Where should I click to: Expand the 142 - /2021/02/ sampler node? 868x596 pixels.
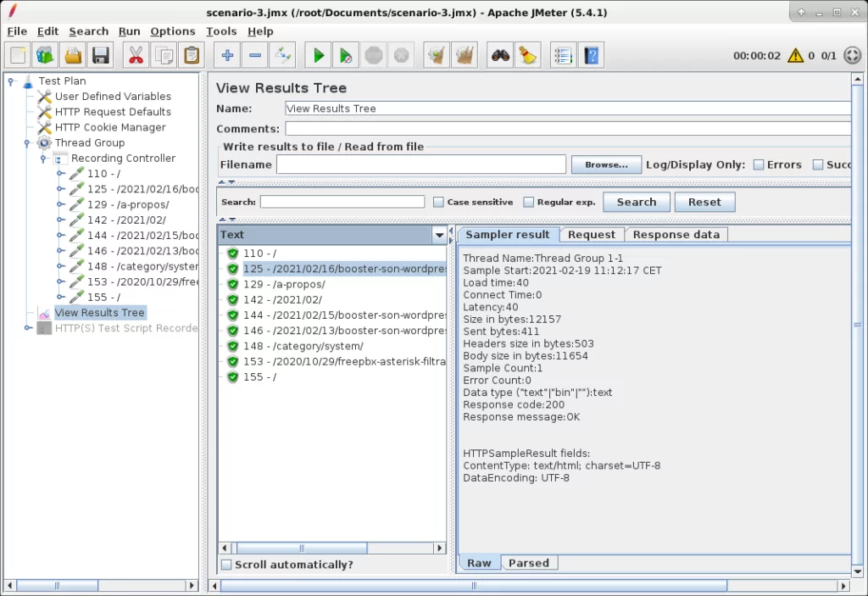60,220
